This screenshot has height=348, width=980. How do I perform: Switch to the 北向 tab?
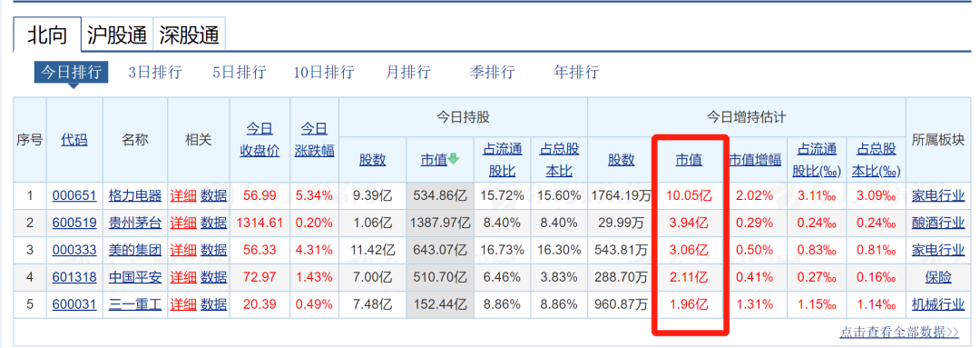pyautogui.click(x=47, y=35)
